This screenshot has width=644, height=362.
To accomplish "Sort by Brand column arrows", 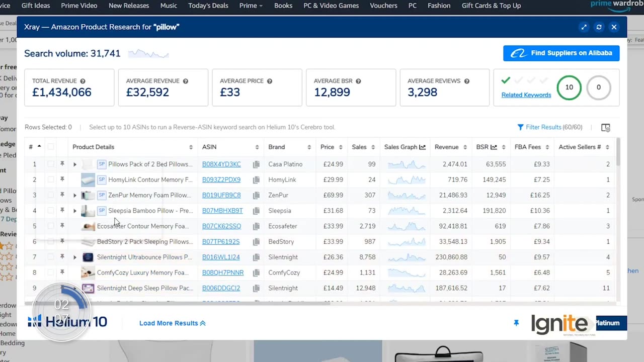I will 309,147.
